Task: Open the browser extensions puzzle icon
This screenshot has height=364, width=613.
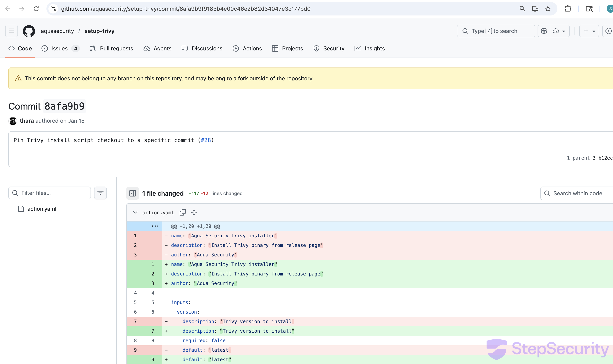Action: pyautogui.click(x=568, y=9)
